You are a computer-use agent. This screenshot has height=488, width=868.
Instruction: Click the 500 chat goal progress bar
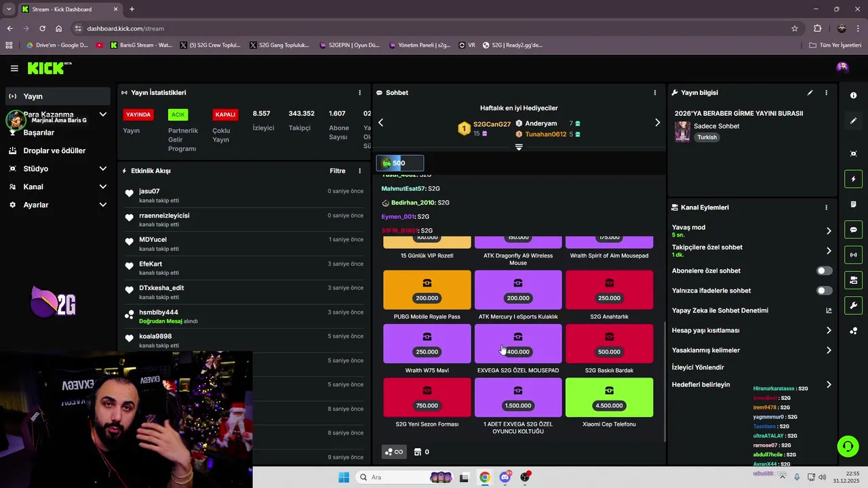click(400, 163)
